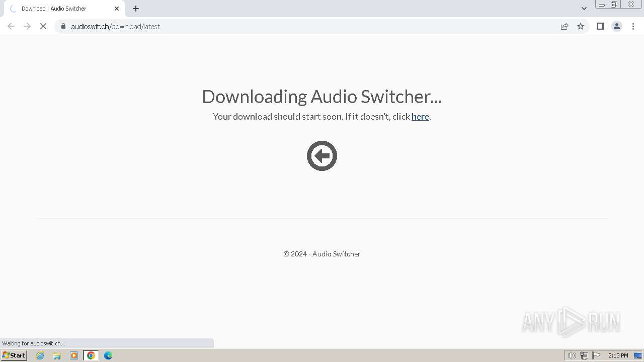Stop loading the page with X button
Image resolution: width=644 pixels, height=362 pixels.
[43, 26]
